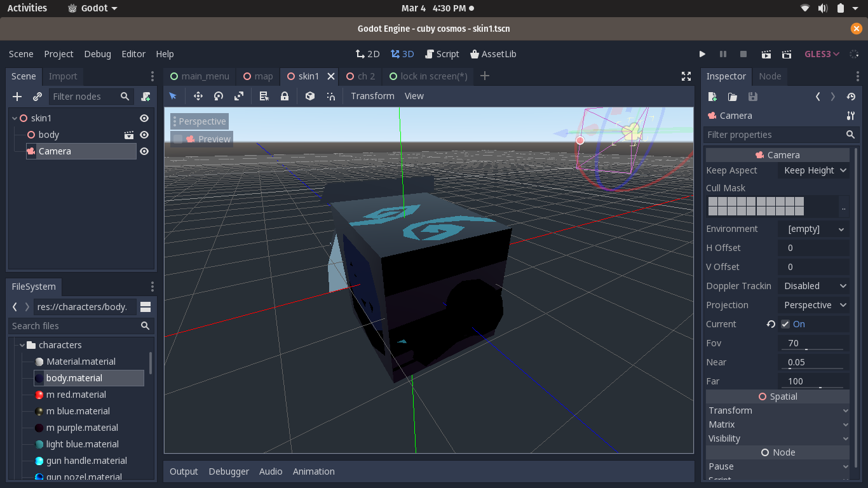The height and width of the screenshot is (488, 868).
Task: Open the AssetLib workspace
Action: 493,54
